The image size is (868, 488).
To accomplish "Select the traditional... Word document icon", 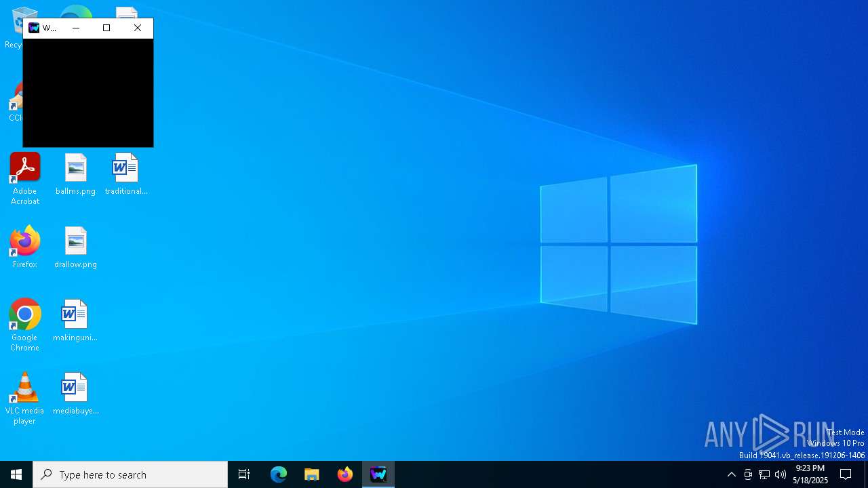I will pyautogui.click(x=126, y=175).
